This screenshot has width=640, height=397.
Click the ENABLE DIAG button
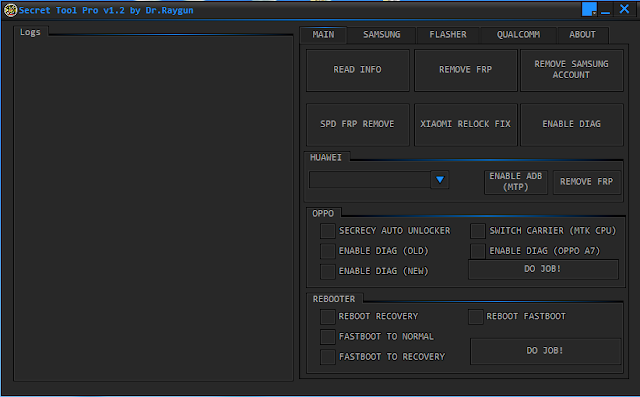(x=571, y=124)
